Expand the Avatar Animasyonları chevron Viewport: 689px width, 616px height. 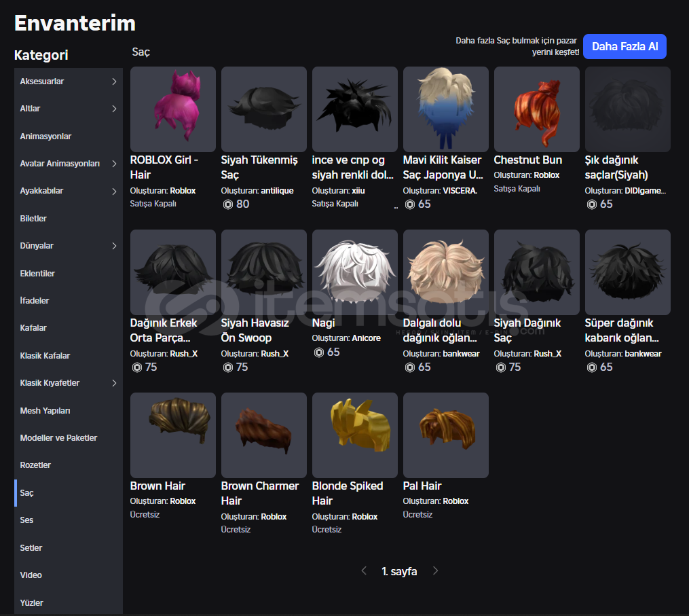tap(114, 164)
